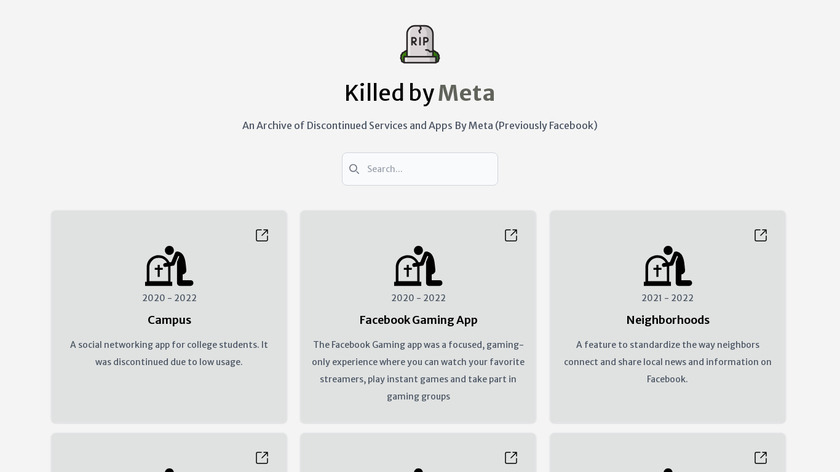
Task: Click the Neighborhoods gravestone mourner icon
Action: point(667,266)
